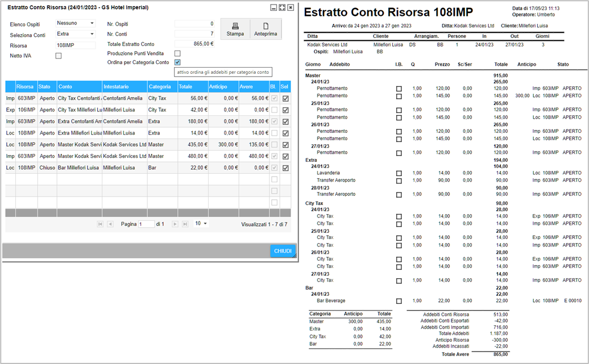Click the 135,00 € Avere cell

254,144
